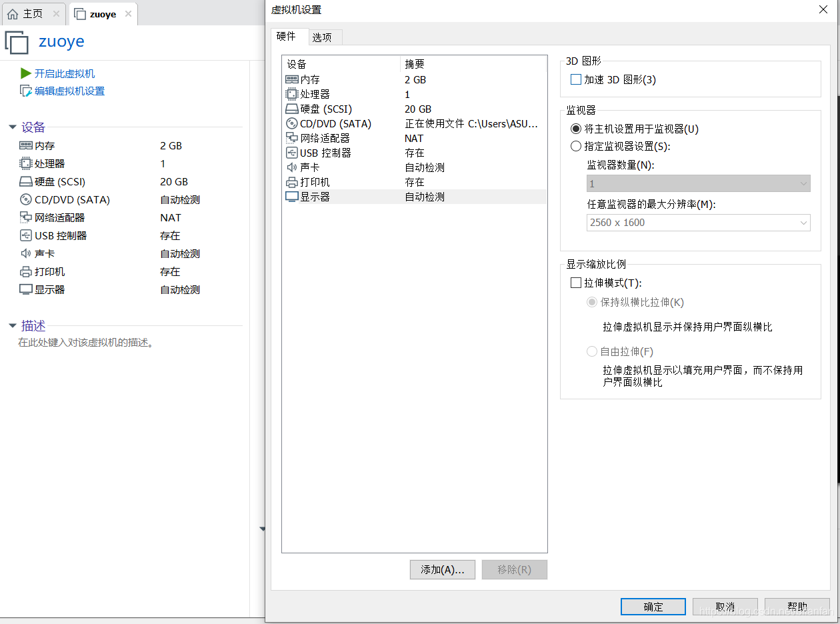Click the 正在使用文件 C:\Users summary cell
The width and height of the screenshot is (840, 624).
point(471,123)
